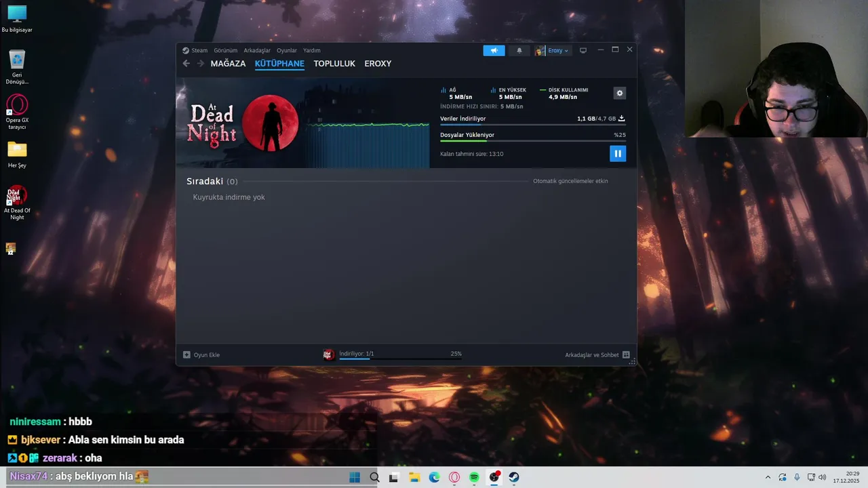Click Eroxy's avatar in the Steam title bar
Screen dimensions: 868x488
pyautogui.click(x=540, y=50)
